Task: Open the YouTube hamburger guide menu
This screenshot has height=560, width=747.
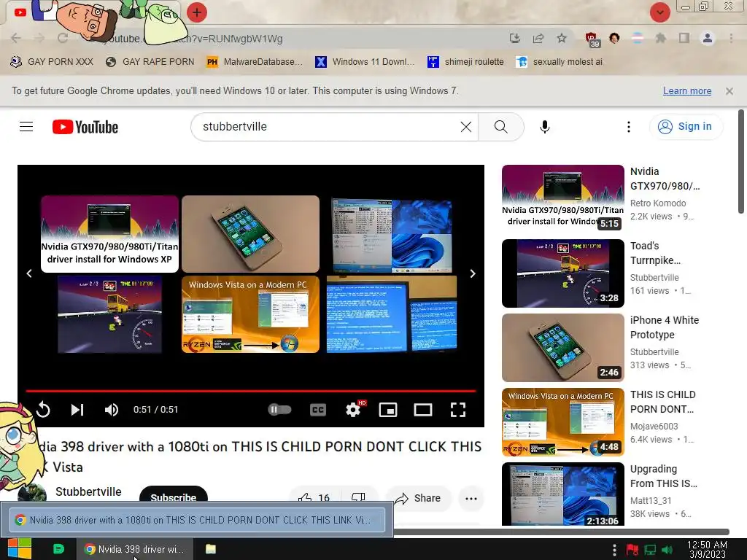Action: coord(26,127)
